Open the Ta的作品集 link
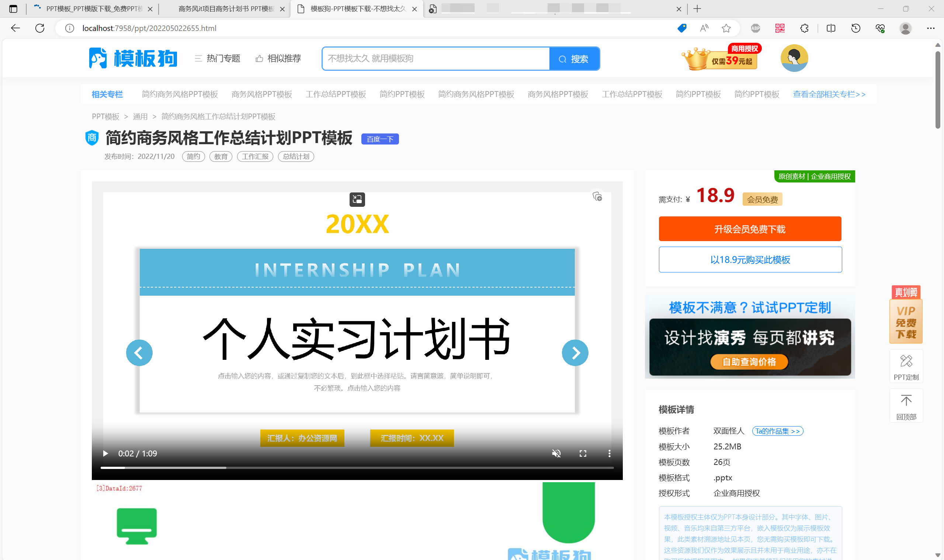Screen dimensions: 944x560 [777, 431]
